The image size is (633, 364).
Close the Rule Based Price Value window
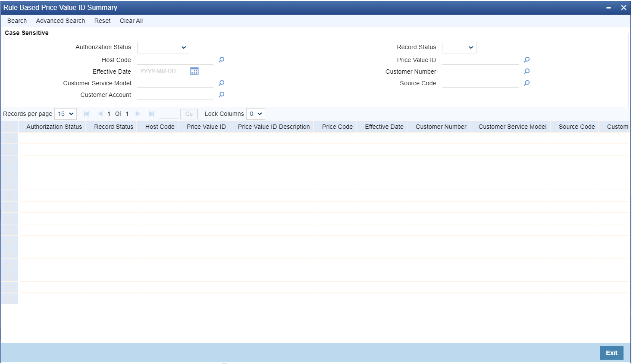(x=624, y=8)
